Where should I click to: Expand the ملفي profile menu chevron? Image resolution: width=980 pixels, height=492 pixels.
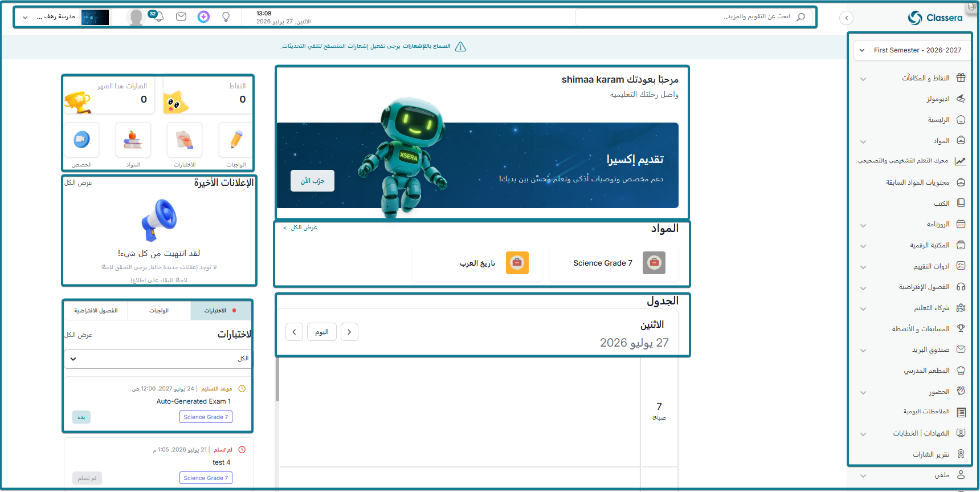pos(863,476)
